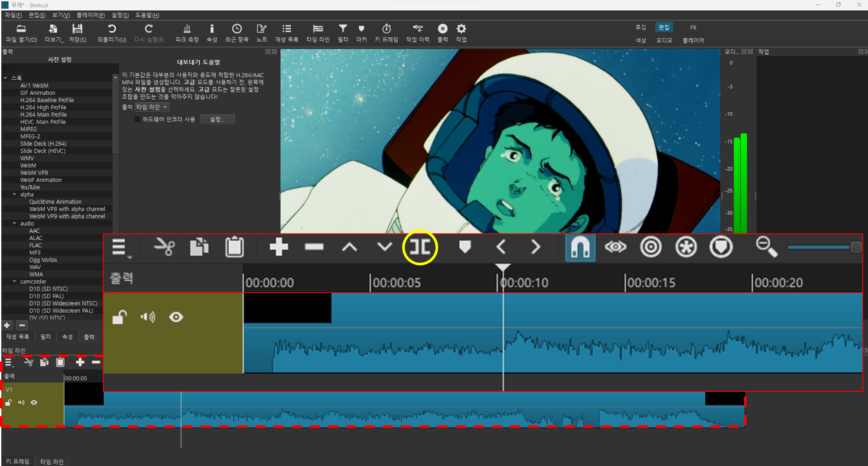Click the 00:00:15 mark on the timeline ruler
Screen dimensions: 868x466
pos(651,283)
